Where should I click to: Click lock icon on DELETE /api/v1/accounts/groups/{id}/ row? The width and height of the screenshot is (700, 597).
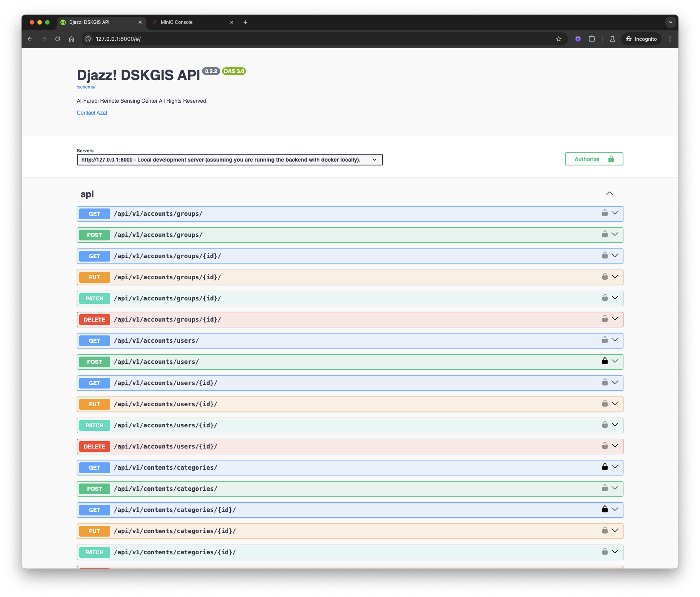605,319
